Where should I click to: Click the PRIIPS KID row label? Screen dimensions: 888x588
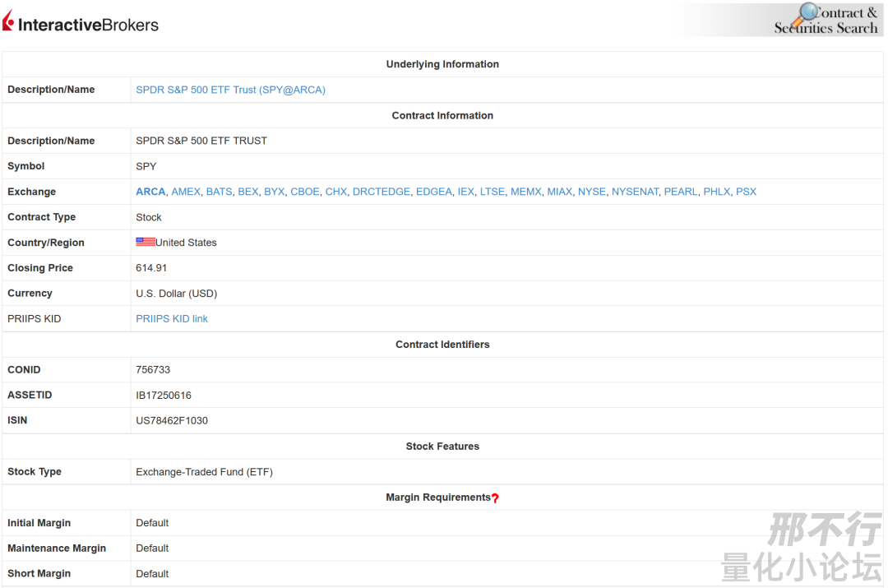pyautogui.click(x=34, y=319)
